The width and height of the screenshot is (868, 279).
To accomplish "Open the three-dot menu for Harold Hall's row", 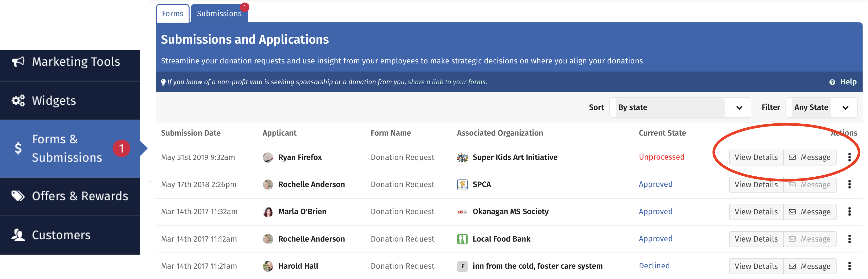I will 849,266.
